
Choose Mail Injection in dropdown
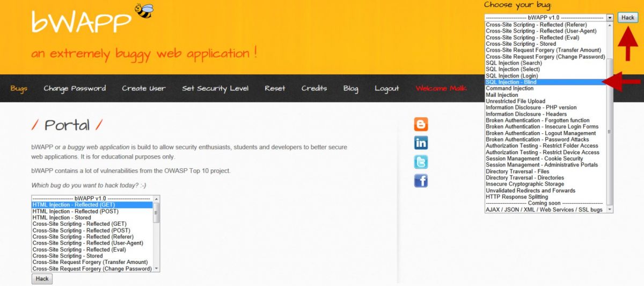click(x=545, y=95)
